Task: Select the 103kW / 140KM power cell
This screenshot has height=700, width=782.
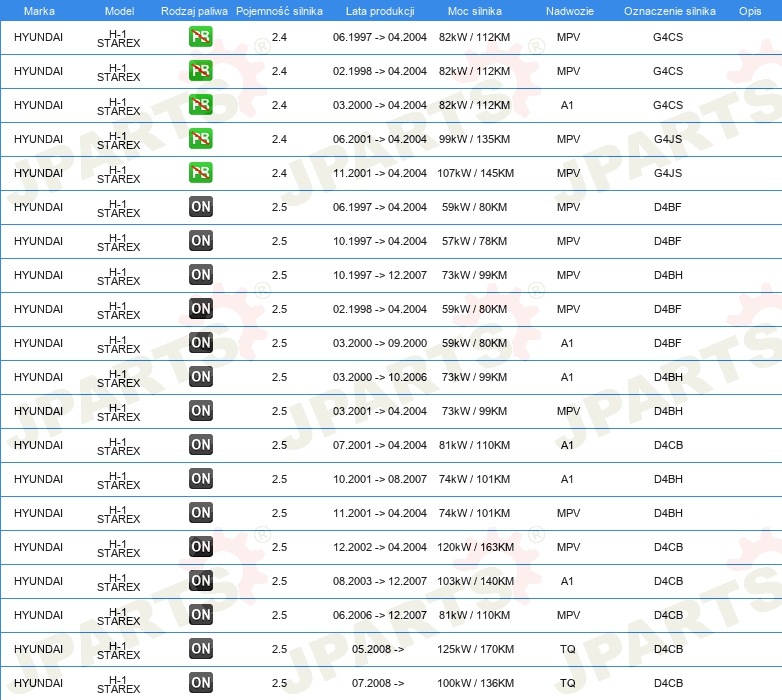Action: click(475, 581)
